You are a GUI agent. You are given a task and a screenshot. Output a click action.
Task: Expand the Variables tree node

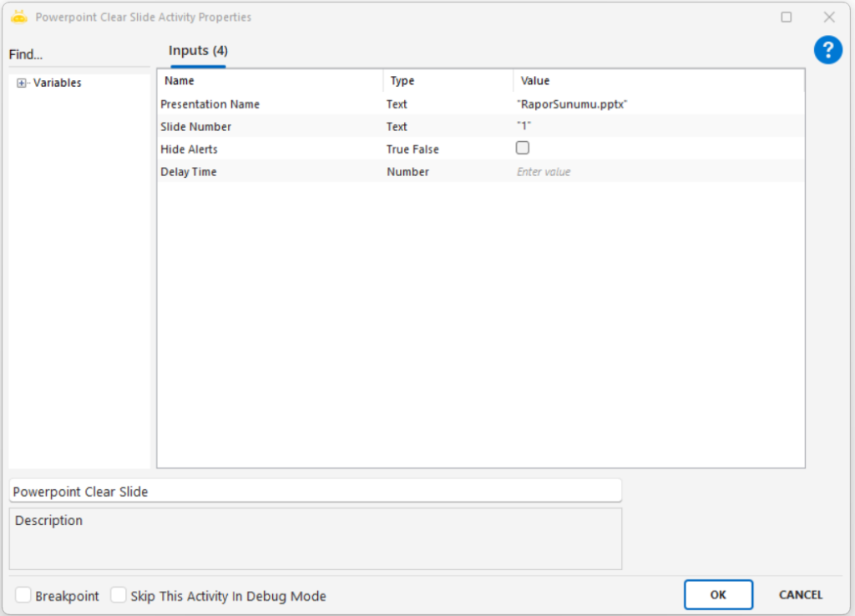pos(22,83)
